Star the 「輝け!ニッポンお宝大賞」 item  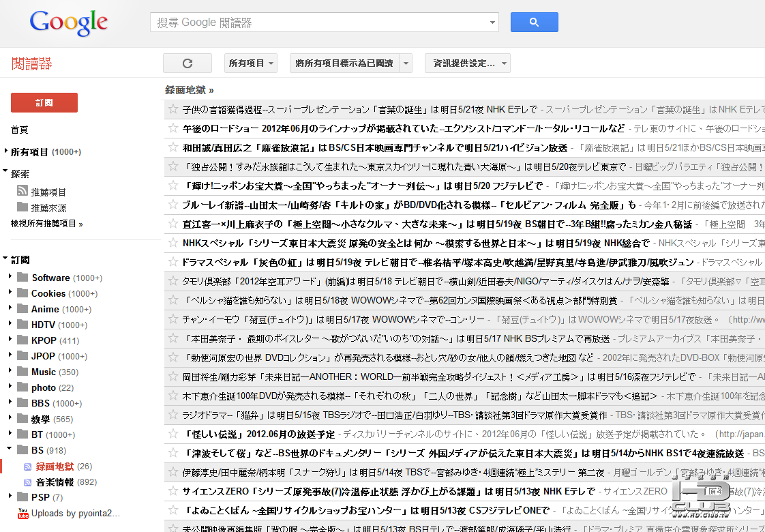coord(172,185)
